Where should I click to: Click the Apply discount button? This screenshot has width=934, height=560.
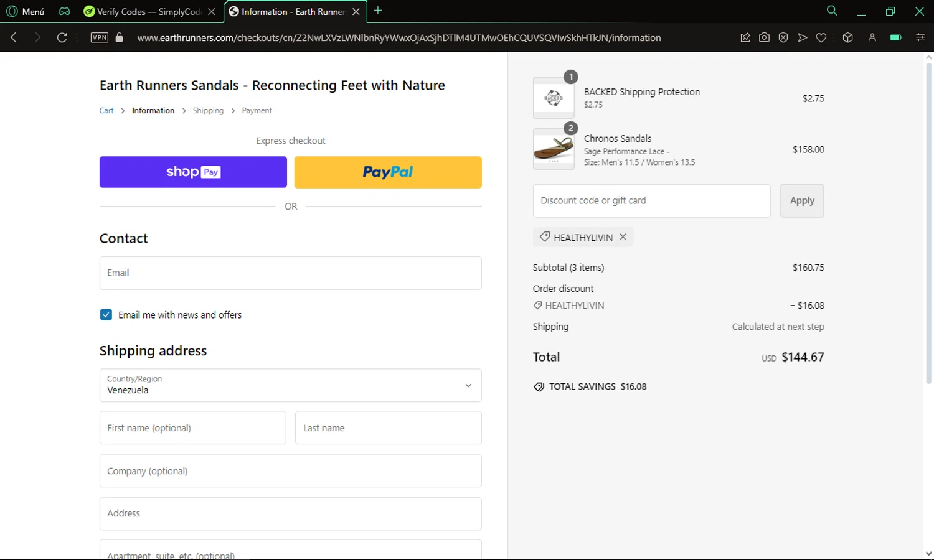coord(802,201)
